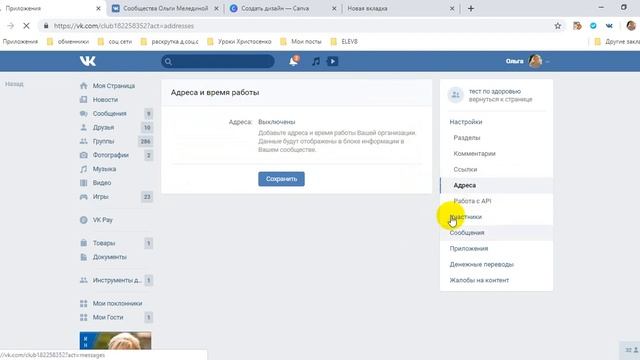Click the Товары bag icon
The image size is (640, 360).
(x=84, y=243)
